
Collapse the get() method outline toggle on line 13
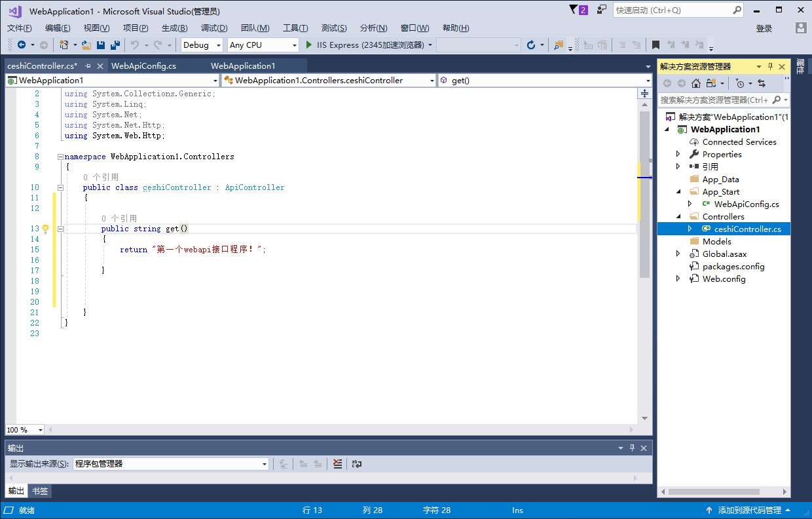coord(60,229)
